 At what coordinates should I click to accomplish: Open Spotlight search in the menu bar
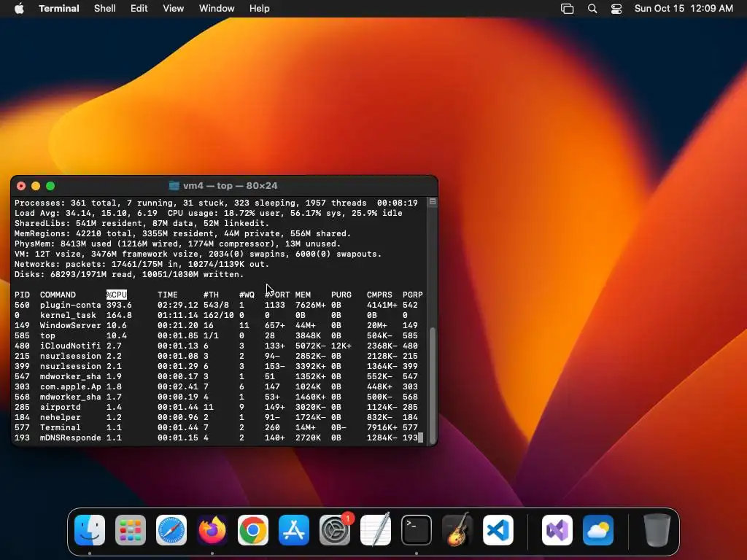coord(592,9)
